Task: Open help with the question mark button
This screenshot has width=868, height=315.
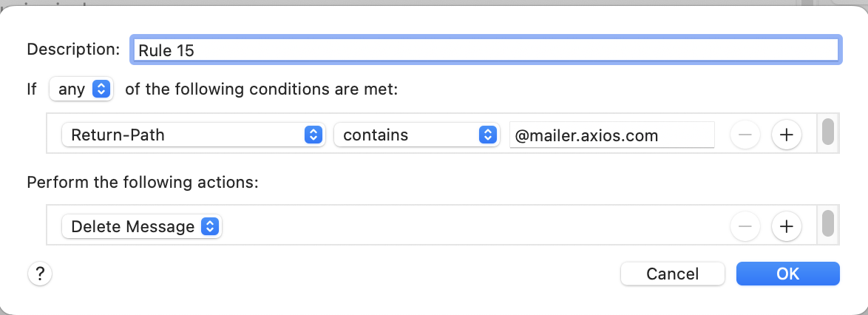Action: click(40, 274)
